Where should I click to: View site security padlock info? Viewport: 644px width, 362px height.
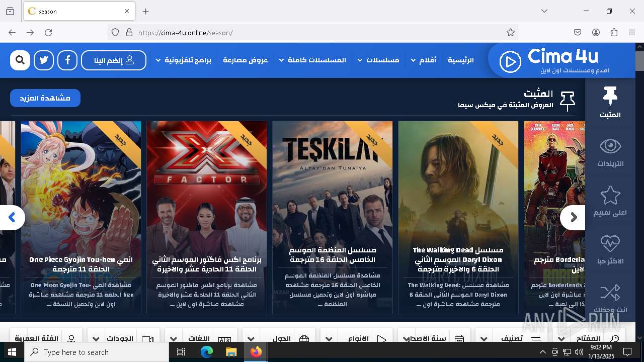point(129,33)
